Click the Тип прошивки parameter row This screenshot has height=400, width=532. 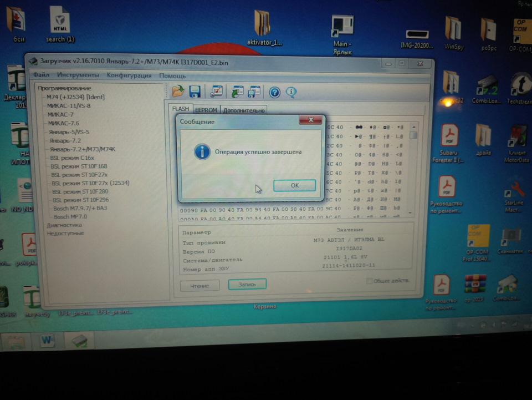pyautogui.click(x=295, y=241)
